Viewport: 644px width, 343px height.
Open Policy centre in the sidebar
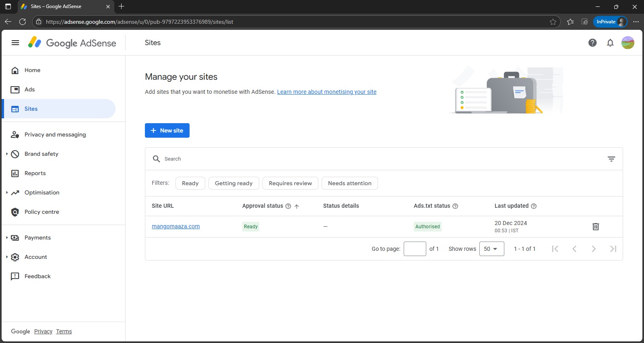click(x=58, y=212)
